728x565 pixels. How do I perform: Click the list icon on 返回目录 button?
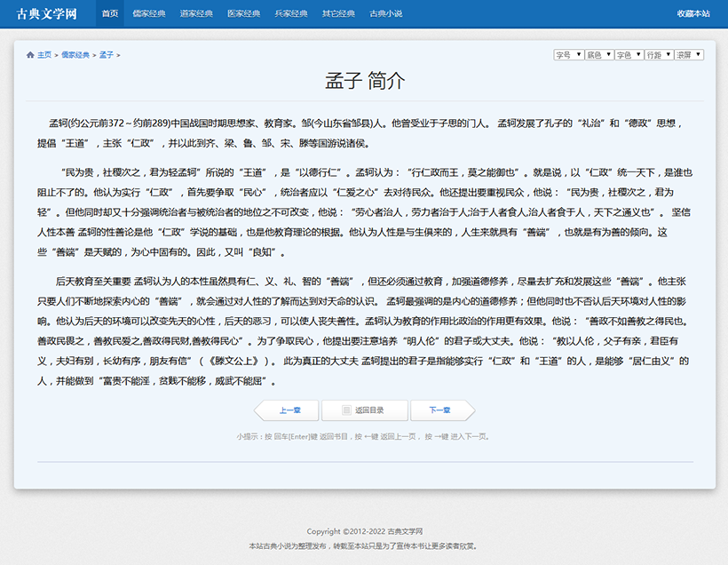pyautogui.click(x=346, y=410)
